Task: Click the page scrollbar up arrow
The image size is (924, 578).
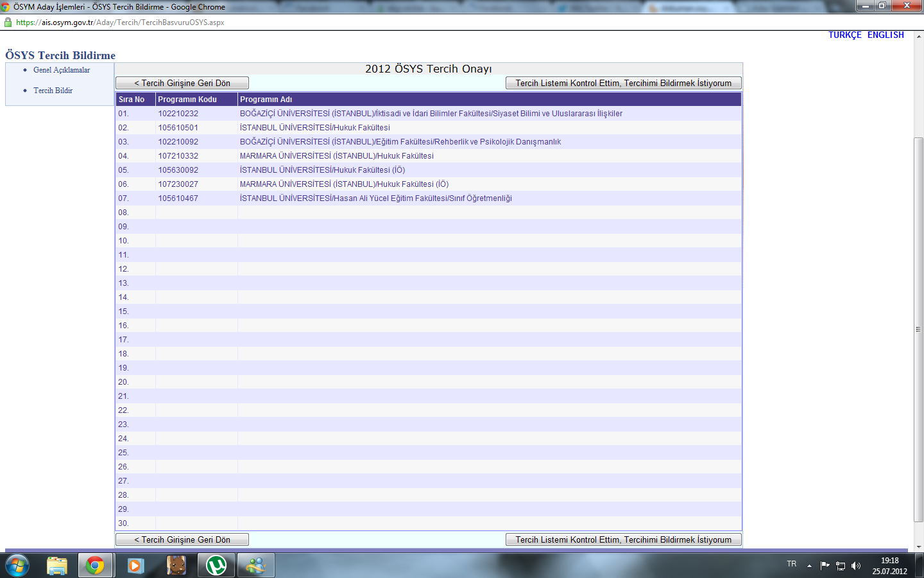Action: pos(919,37)
